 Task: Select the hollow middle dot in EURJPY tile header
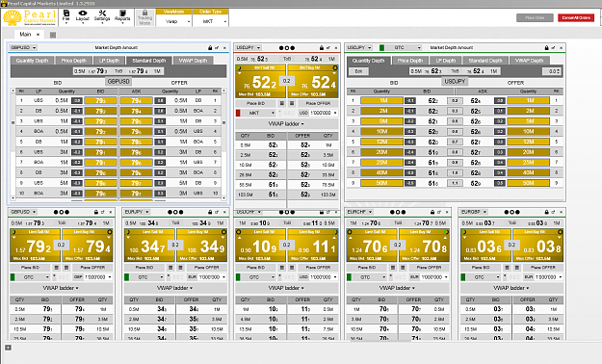point(175,212)
